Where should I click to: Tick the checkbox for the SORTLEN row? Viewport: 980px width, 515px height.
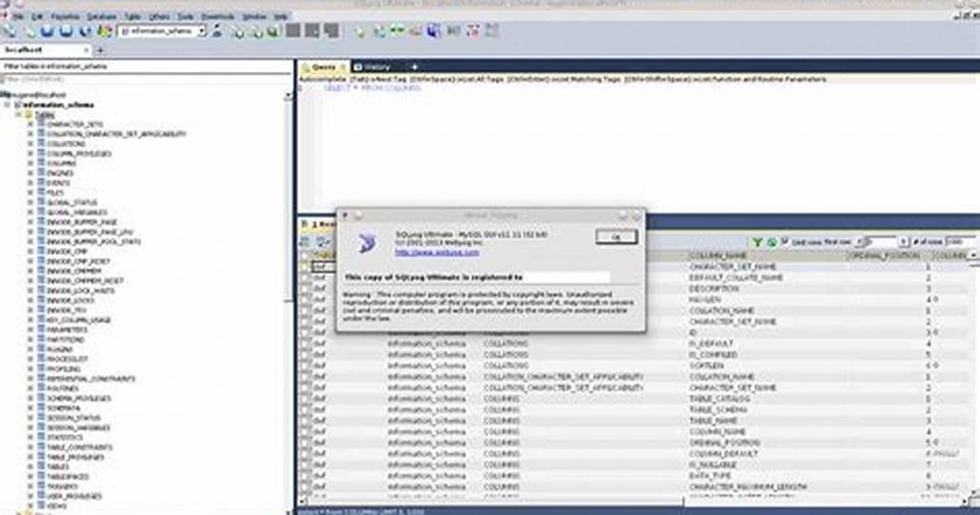click(x=306, y=366)
